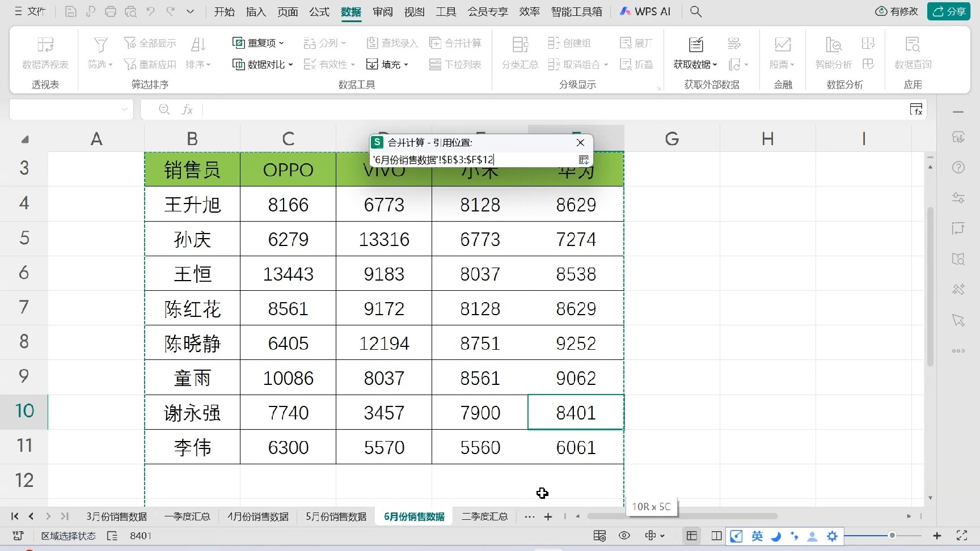The width and height of the screenshot is (980, 551).
Task: Switch to the 公式 ribbon tab
Action: pos(319,11)
